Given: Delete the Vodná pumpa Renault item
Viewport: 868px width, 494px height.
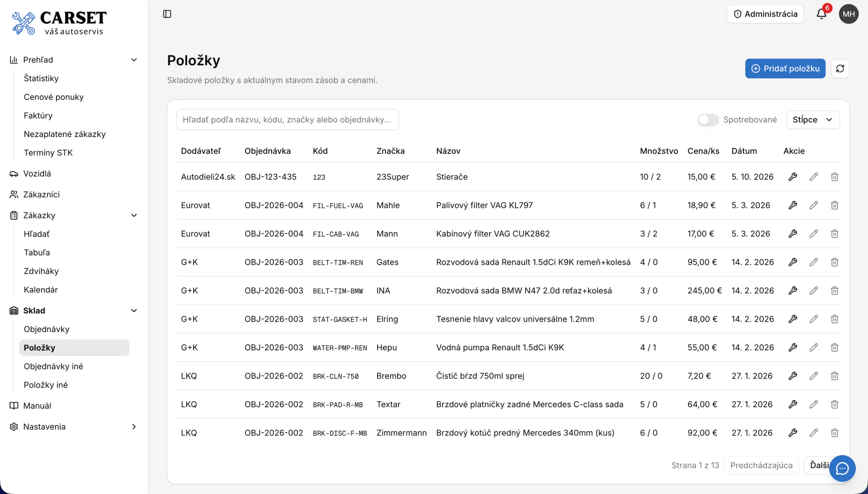Looking at the screenshot, I should coord(834,347).
